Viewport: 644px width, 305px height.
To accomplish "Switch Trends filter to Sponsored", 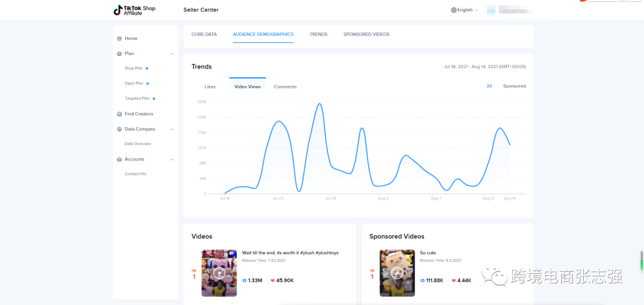I will (514, 86).
